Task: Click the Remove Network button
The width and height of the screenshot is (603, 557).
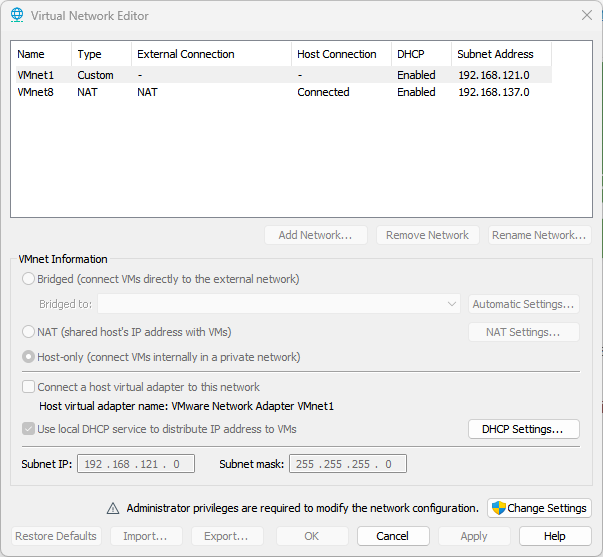Action: pyautogui.click(x=428, y=235)
